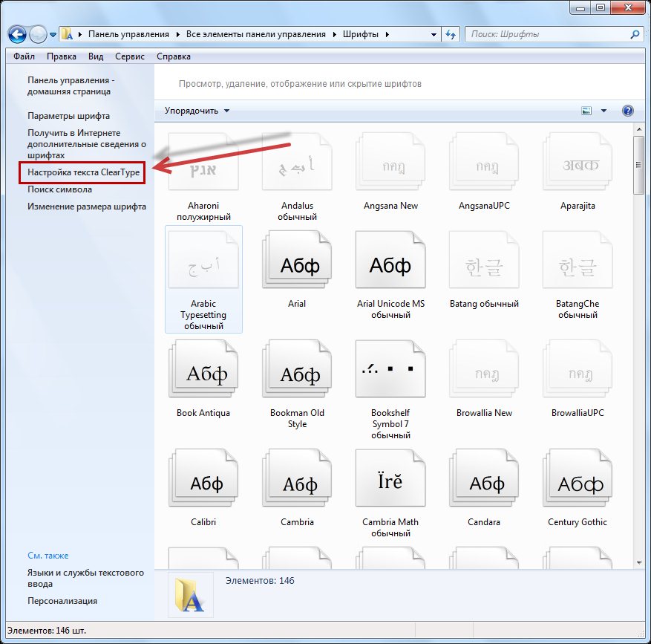Screen dimensions: 651x644
Task: Select the Century Gothic font icon
Action: (x=577, y=484)
